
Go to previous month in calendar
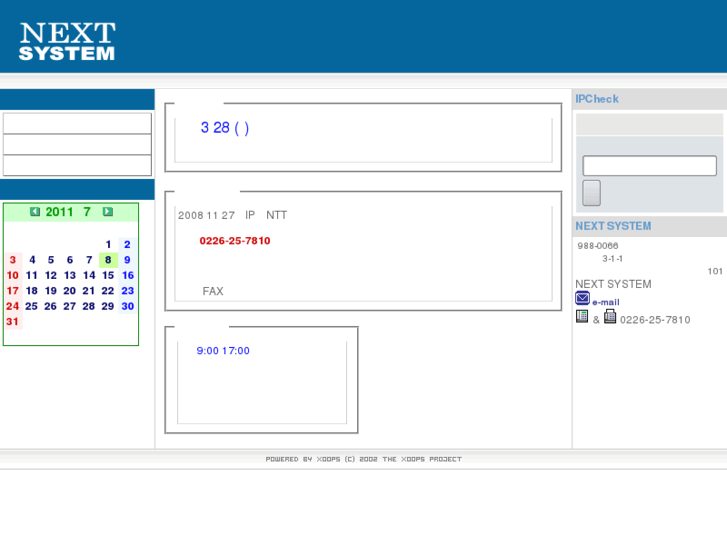pos(35,212)
